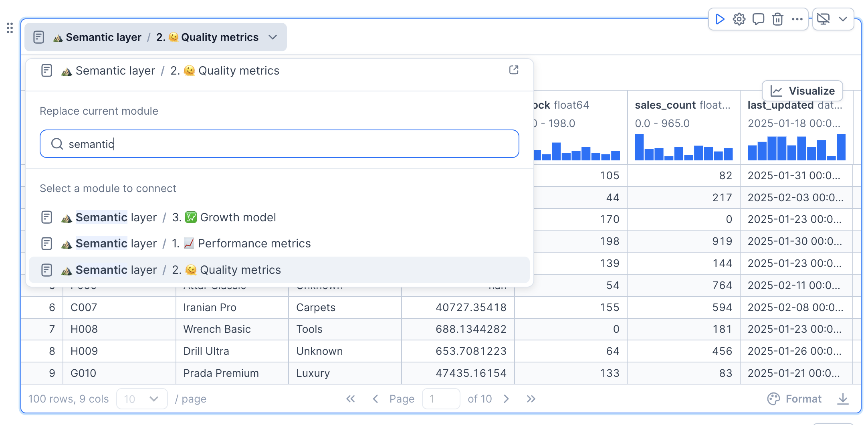Delete the cell with trash icon
This screenshot has height=425, width=868.
[777, 19]
